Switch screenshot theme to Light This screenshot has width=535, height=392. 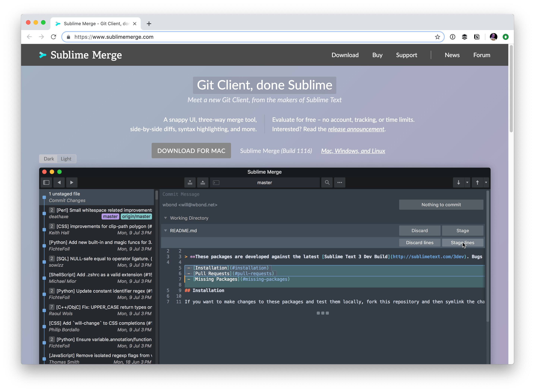[66, 159]
